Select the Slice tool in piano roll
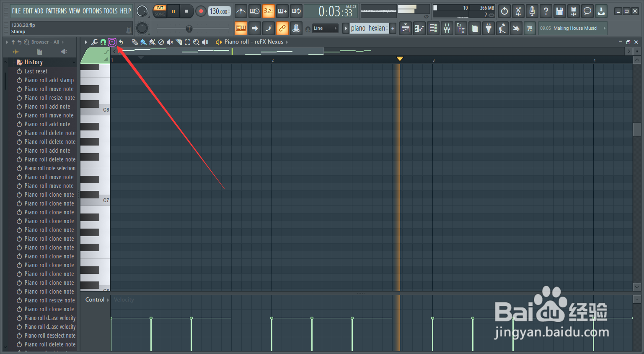 pos(179,42)
